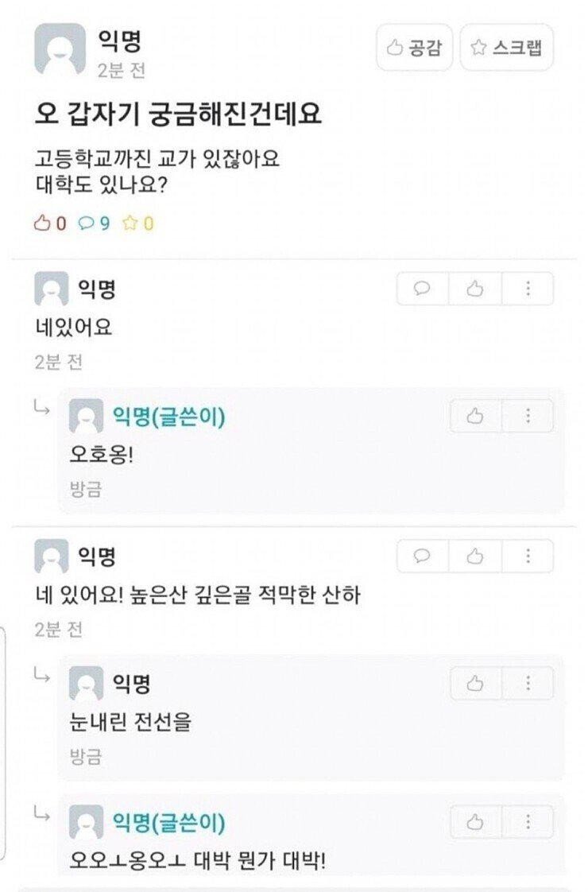
Task: Click the post's red like count
Action: click(50, 223)
